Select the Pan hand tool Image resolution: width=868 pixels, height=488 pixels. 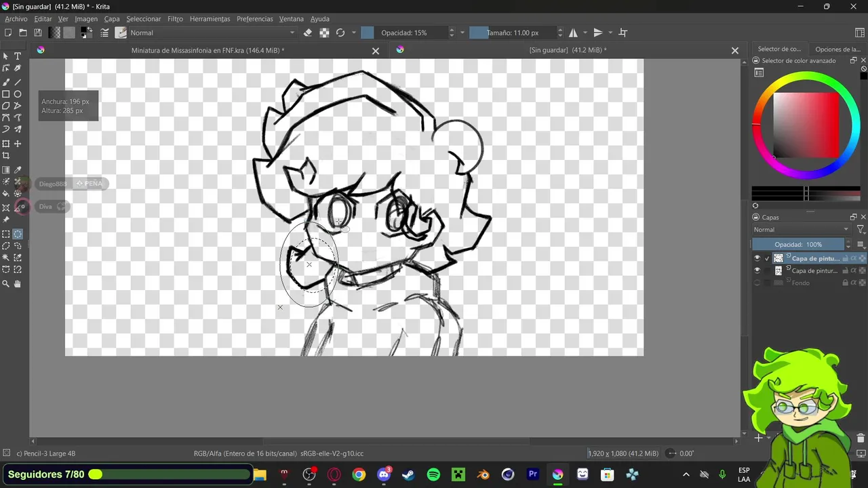click(x=18, y=284)
